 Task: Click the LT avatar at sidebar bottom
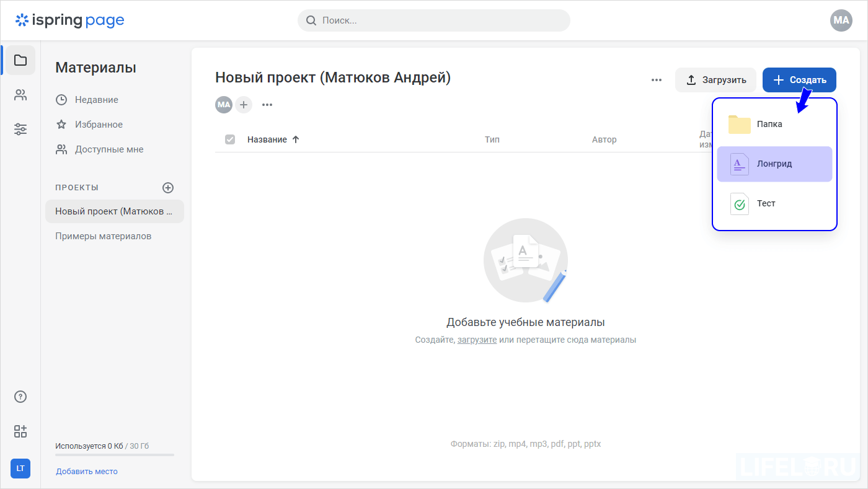click(x=20, y=469)
